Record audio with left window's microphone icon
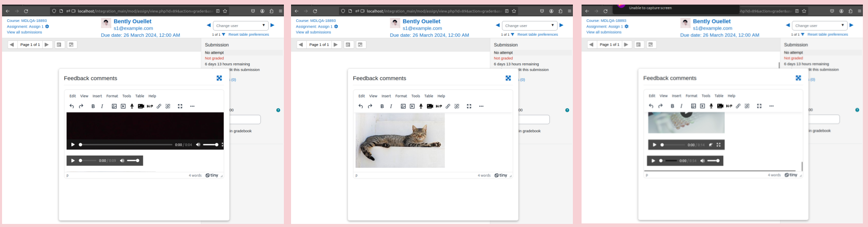Image resolution: width=868 pixels, height=227 pixels. (132, 106)
